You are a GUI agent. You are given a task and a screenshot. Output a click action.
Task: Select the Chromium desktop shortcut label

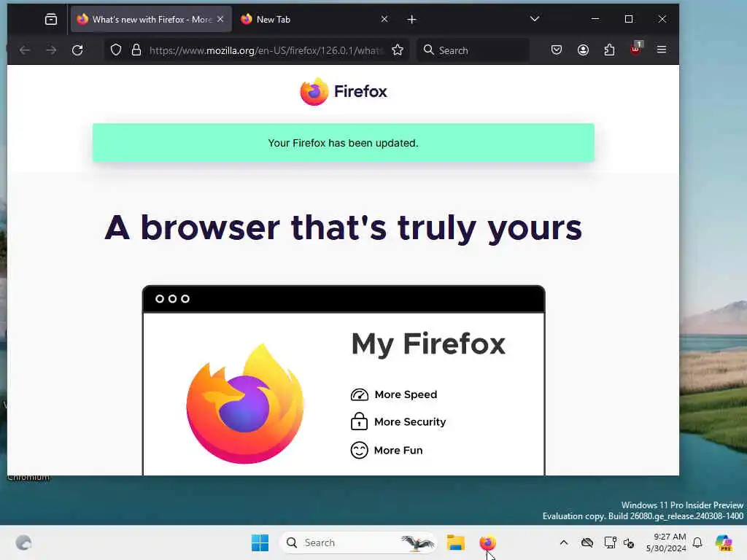pyautogui.click(x=28, y=478)
